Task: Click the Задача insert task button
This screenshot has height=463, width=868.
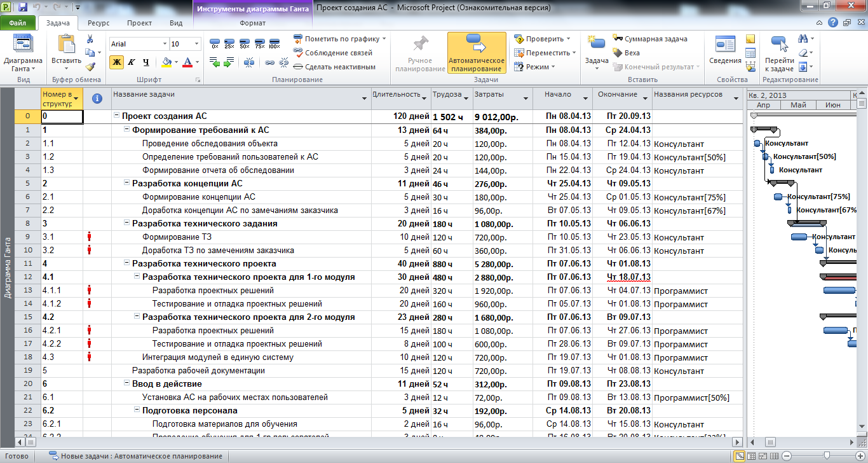Action: click(x=597, y=51)
